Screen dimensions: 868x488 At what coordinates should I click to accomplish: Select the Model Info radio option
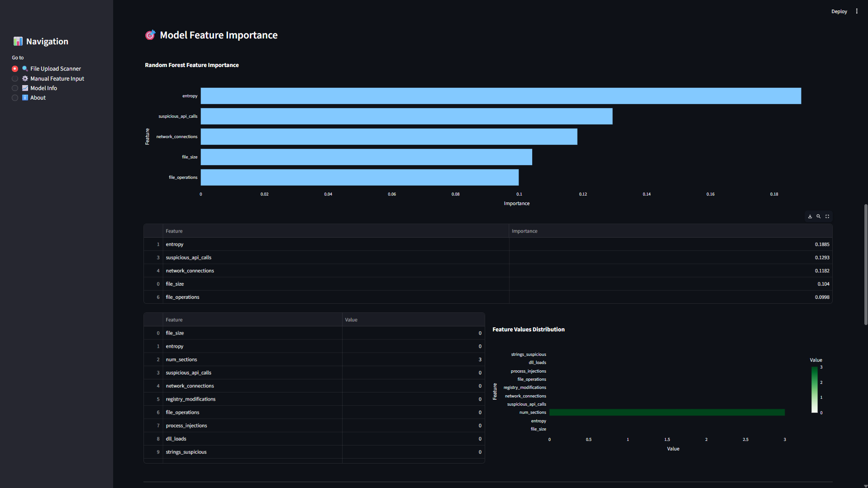(15, 88)
